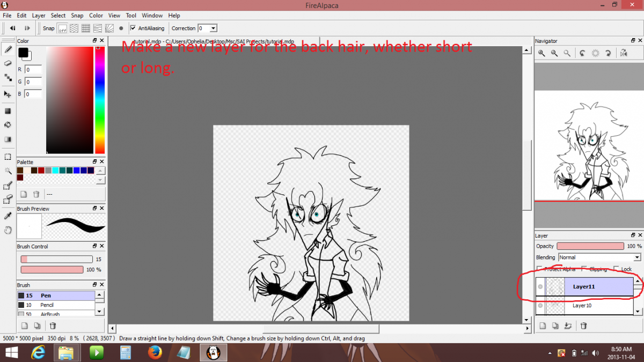This screenshot has width=644, height=362.
Task: Select the Fill (filled rectangle) tool
Action: pyautogui.click(x=8, y=111)
